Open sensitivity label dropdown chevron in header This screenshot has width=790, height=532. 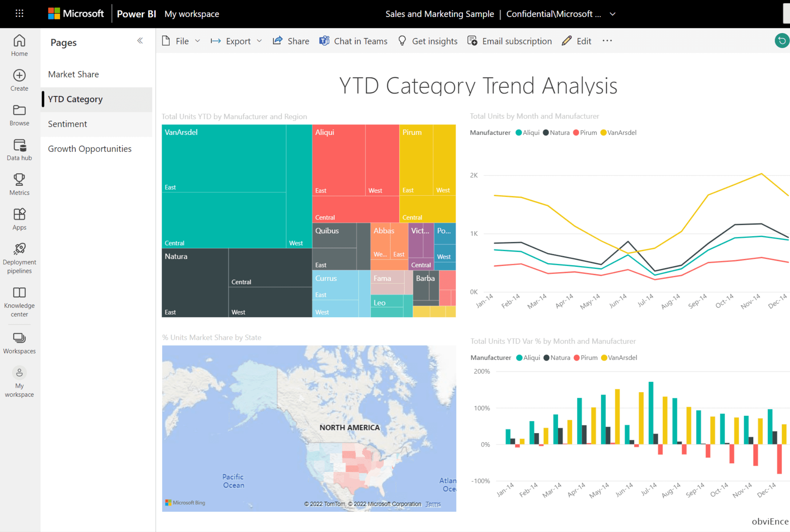(x=613, y=14)
